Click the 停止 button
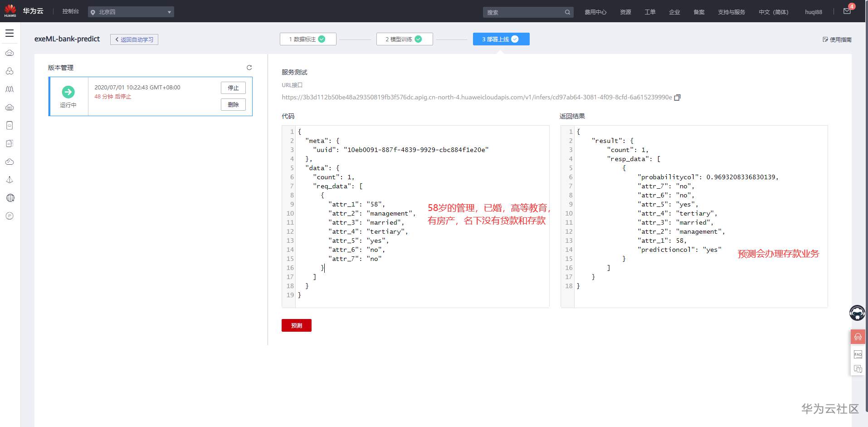This screenshot has height=427, width=868. tap(233, 88)
